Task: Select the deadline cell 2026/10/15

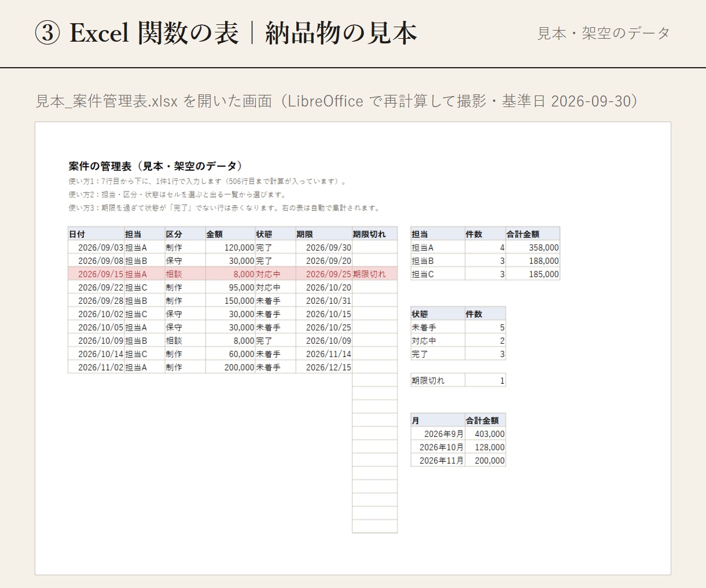Action: pos(324,314)
